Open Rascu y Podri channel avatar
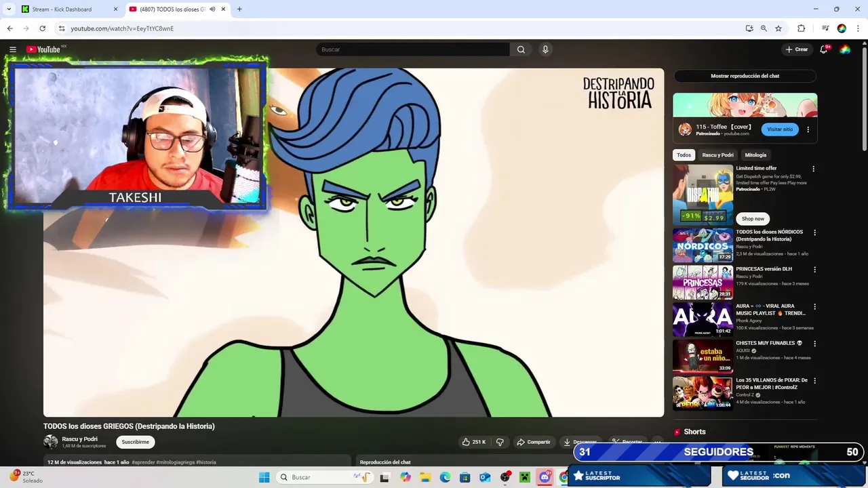The height and width of the screenshot is (488, 868). click(51, 442)
